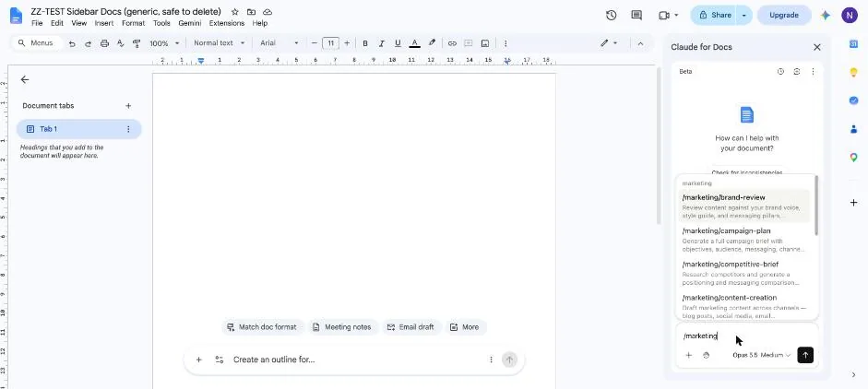The height and width of the screenshot is (389, 868).
Task: Insert a link
Action: pyautogui.click(x=452, y=43)
